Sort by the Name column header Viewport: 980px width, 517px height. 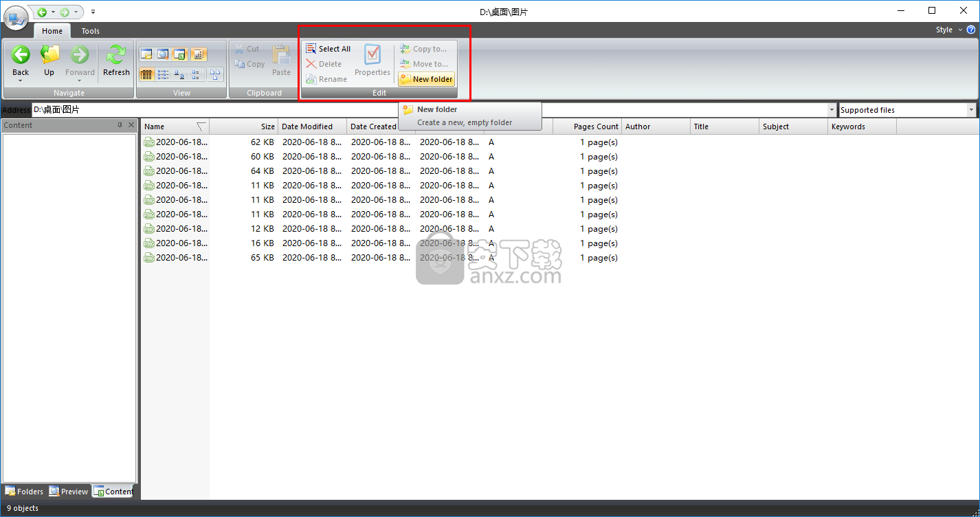pyautogui.click(x=175, y=126)
